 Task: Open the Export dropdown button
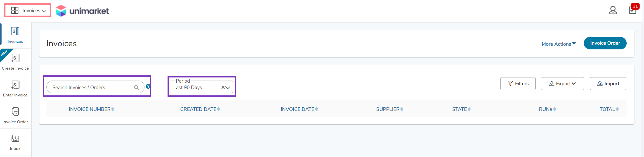[563, 83]
